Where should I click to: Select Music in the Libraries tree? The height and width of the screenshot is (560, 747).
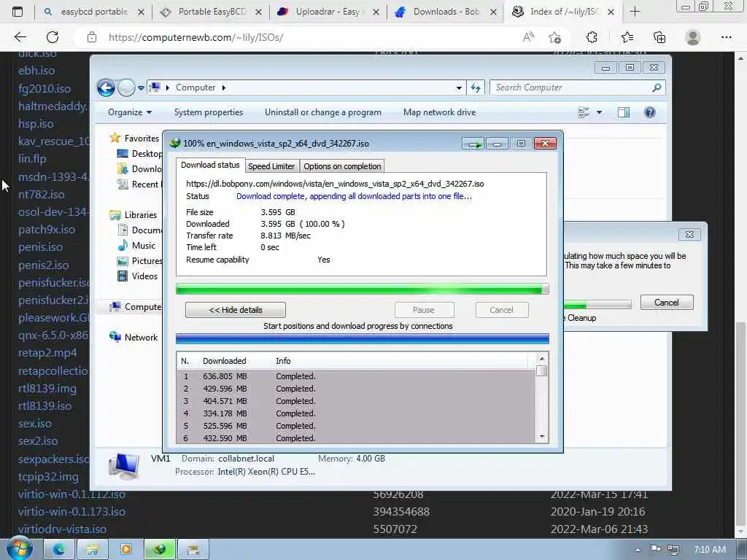tap(136, 246)
